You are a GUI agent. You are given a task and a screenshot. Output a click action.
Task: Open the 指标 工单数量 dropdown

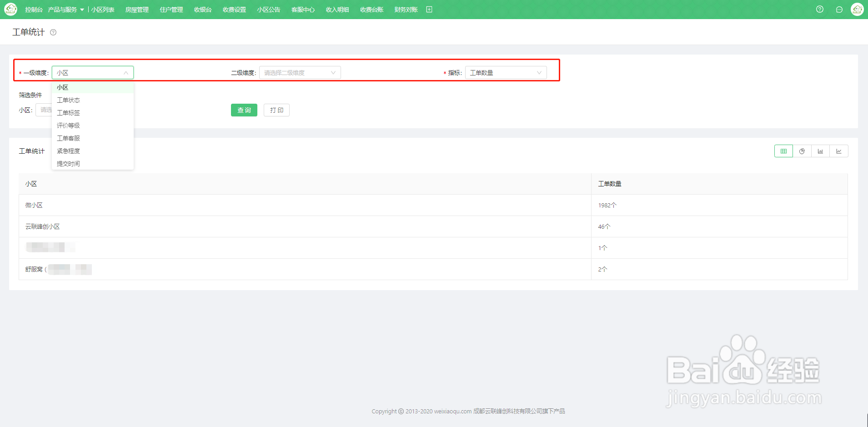click(506, 73)
